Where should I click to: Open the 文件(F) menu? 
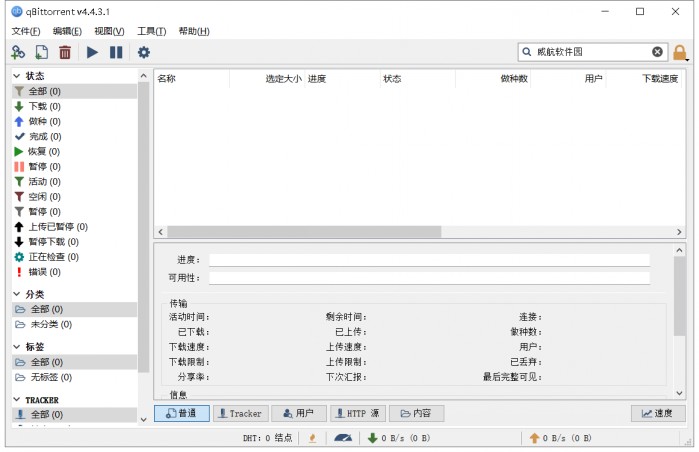[25, 31]
